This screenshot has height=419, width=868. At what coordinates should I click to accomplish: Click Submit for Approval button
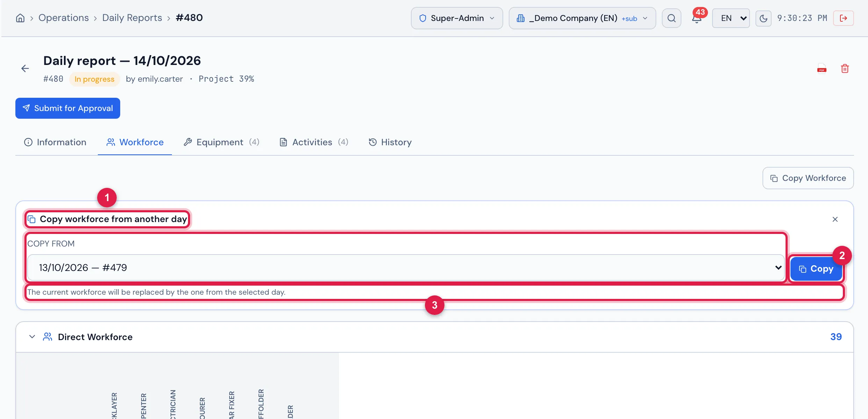(x=68, y=108)
